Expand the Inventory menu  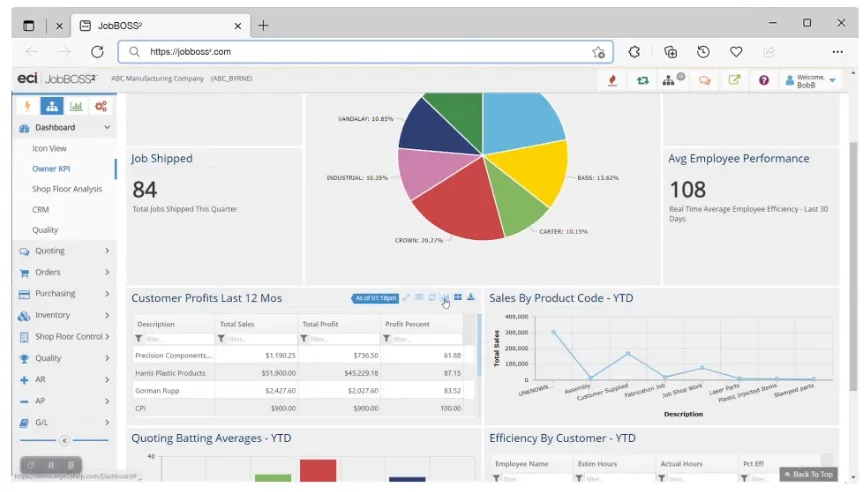point(65,315)
